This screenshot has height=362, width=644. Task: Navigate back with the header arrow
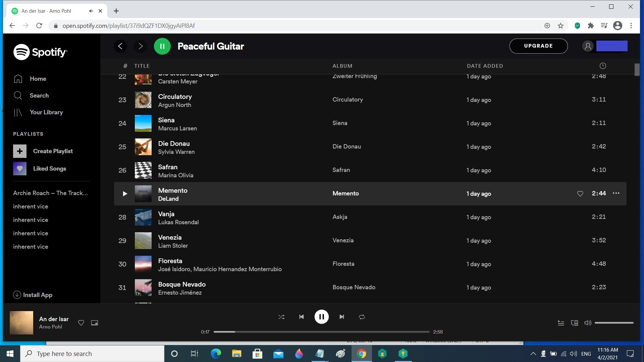120,46
